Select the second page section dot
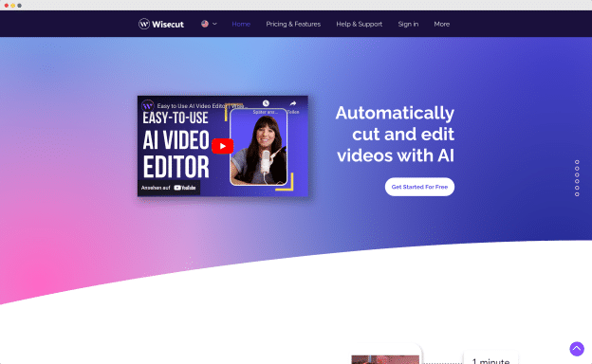 [x=577, y=168]
